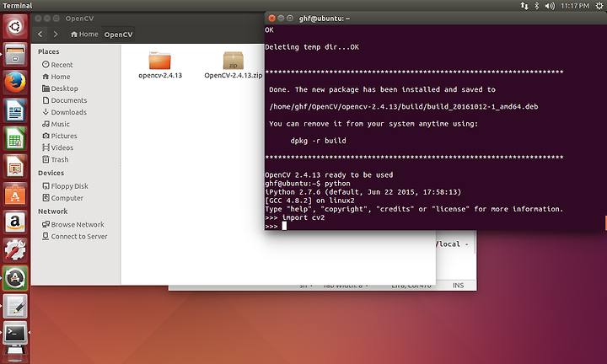607x364 pixels.
Task: Open Trash in Places sidebar
Action: (x=56, y=159)
